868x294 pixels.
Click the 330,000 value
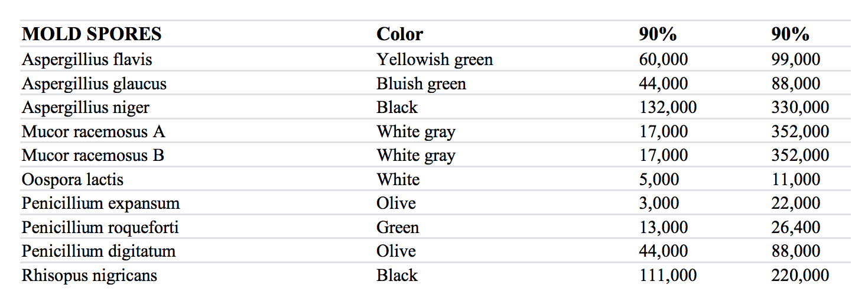(x=800, y=108)
